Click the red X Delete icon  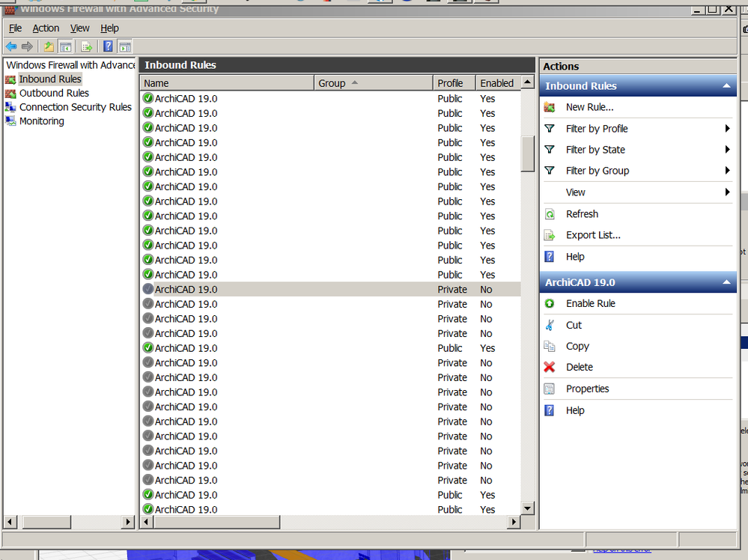(550, 367)
